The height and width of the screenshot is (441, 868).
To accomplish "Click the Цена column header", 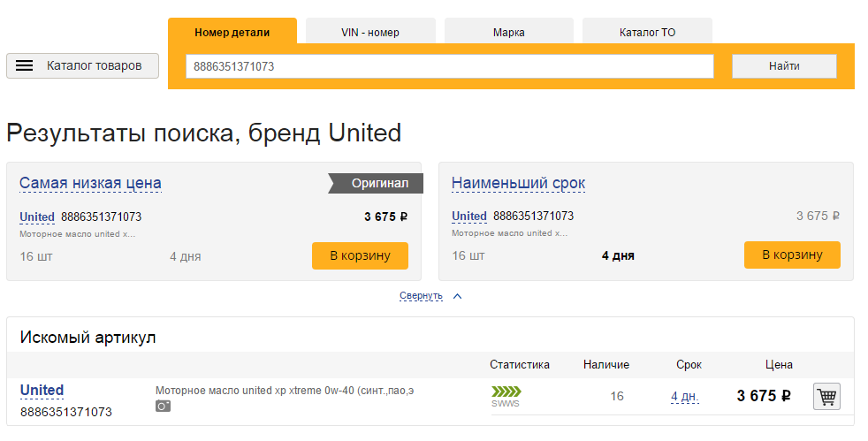I will [x=779, y=365].
